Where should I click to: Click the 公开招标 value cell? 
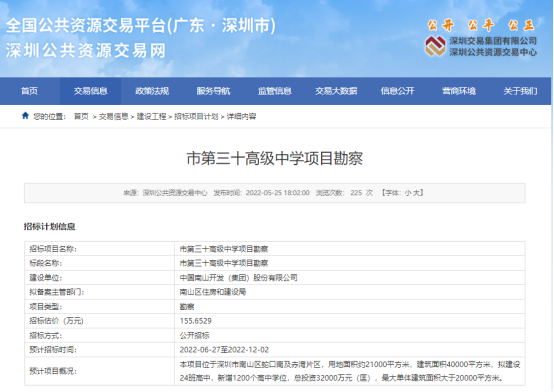(349, 335)
